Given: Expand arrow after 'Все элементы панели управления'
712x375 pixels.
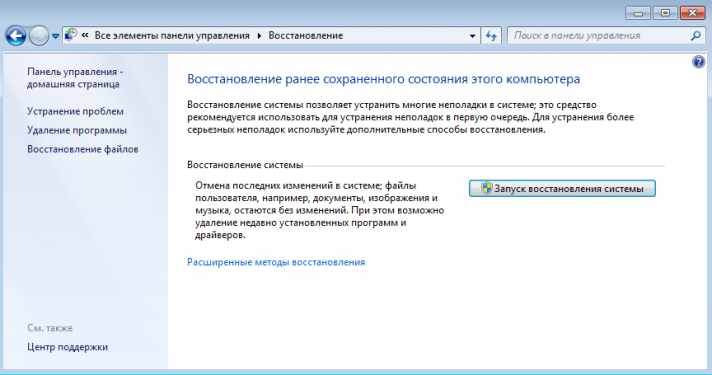Looking at the screenshot, I should point(259,36).
